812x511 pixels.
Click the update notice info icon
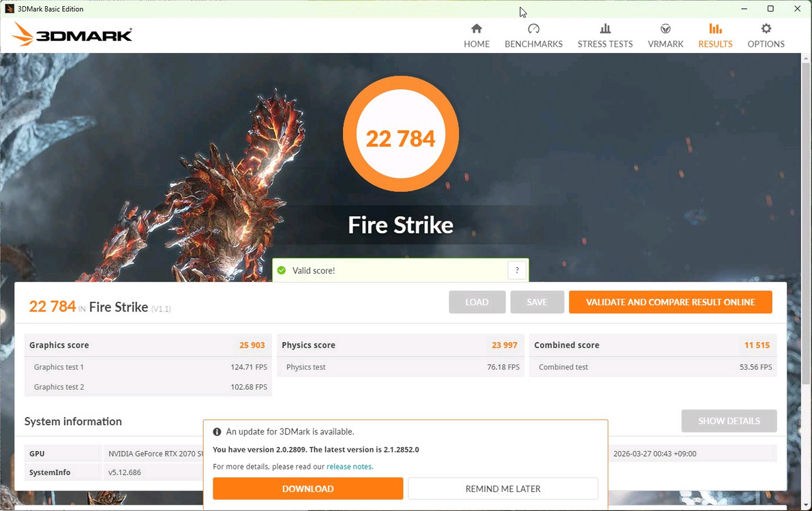coord(217,432)
